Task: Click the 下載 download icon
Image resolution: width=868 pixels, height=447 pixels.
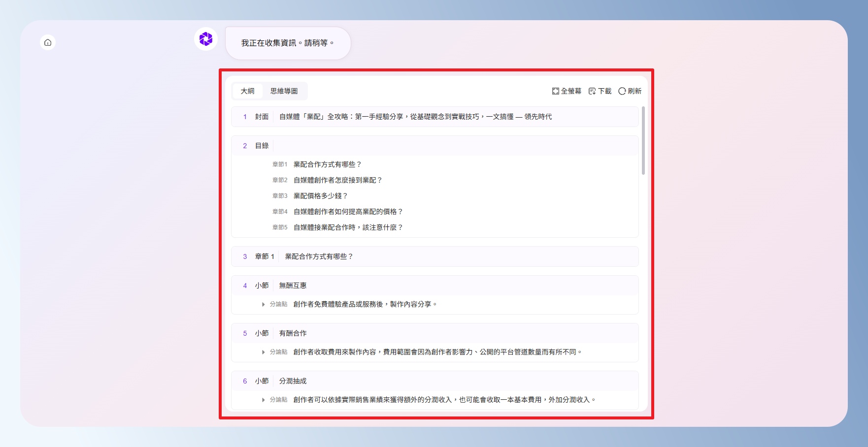Action: [x=592, y=91]
